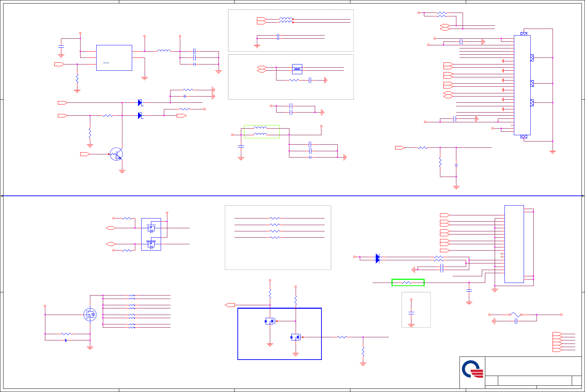Image resolution: width=585 pixels, height=392 pixels.
Task: Select the inductor on the regulator output
Action: click(x=164, y=51)
